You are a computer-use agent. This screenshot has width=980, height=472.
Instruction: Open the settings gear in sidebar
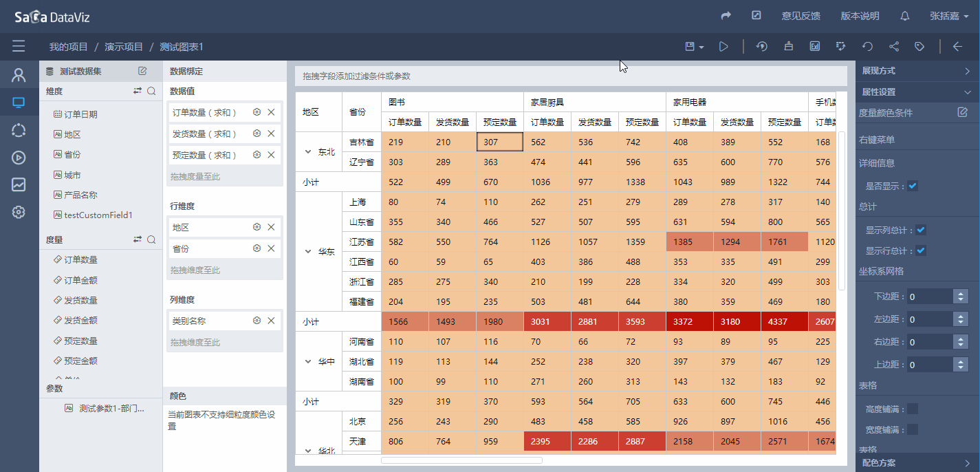tap(19, 212)
